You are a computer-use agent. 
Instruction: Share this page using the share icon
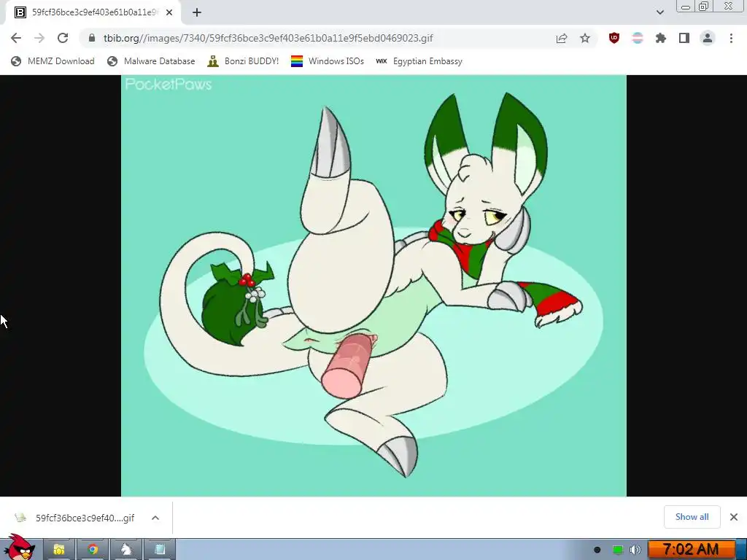(x=562, y=38)
